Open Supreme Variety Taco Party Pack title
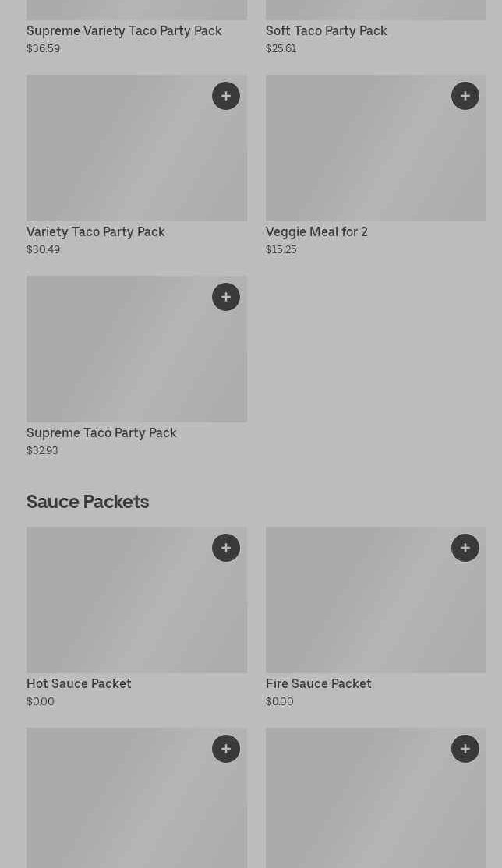Screen dimensions: 502x868 [124, 31]
